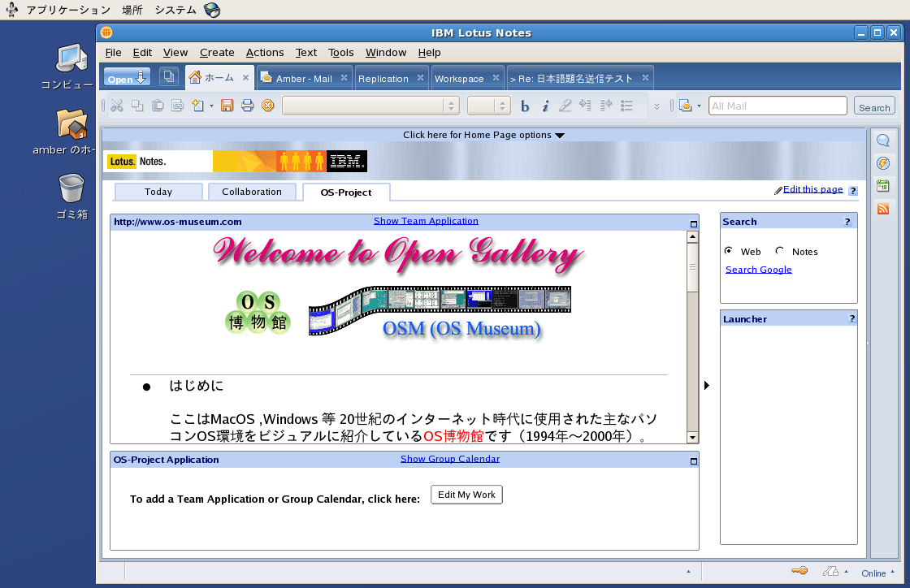The width and height of the screenshot is (910, 588).
Task: Expand the Home Page options arrow
Action: [x=560, y=135]
